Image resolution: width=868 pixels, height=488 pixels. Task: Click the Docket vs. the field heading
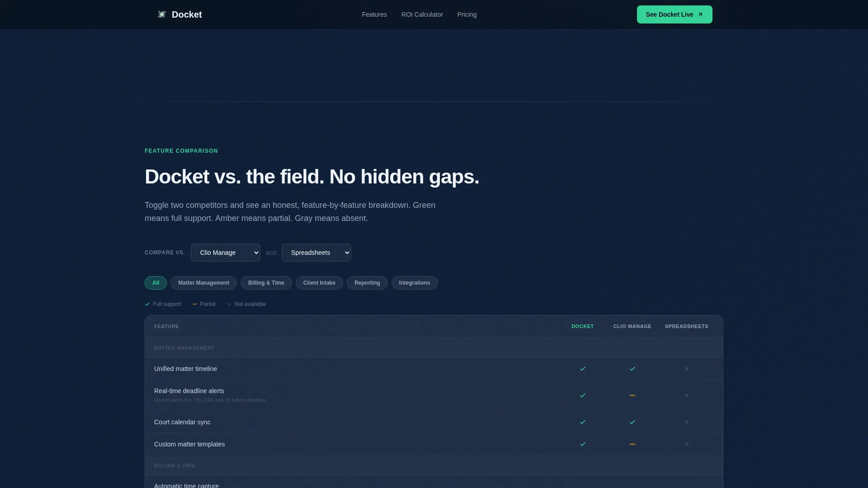click(312, 177)
